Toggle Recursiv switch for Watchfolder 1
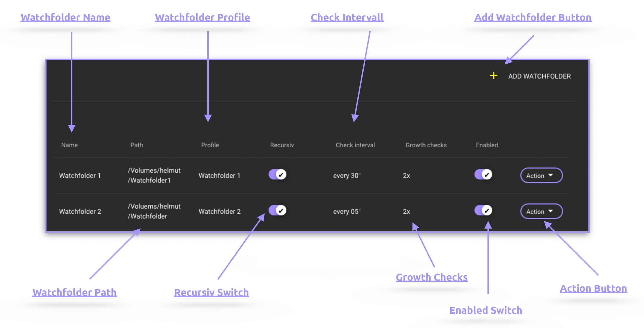 point(277,174)
